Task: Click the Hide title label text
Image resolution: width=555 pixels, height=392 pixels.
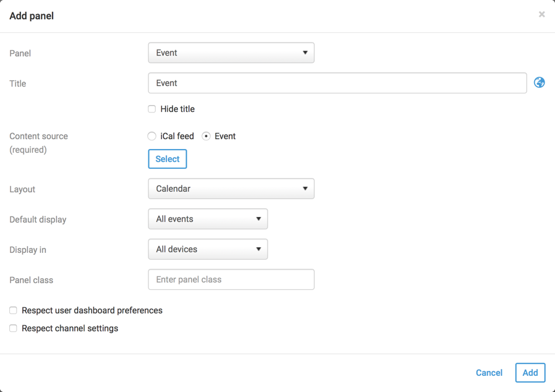Action: click(177, 109)
